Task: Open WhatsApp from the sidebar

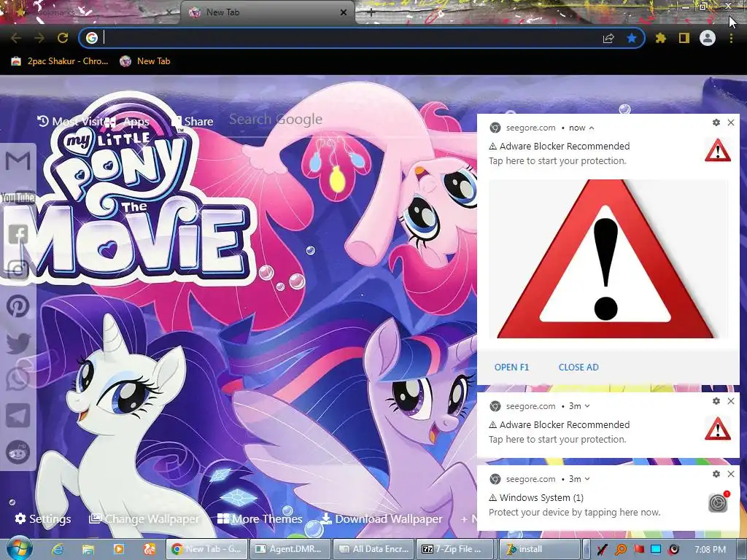Action: pos(18,379)
